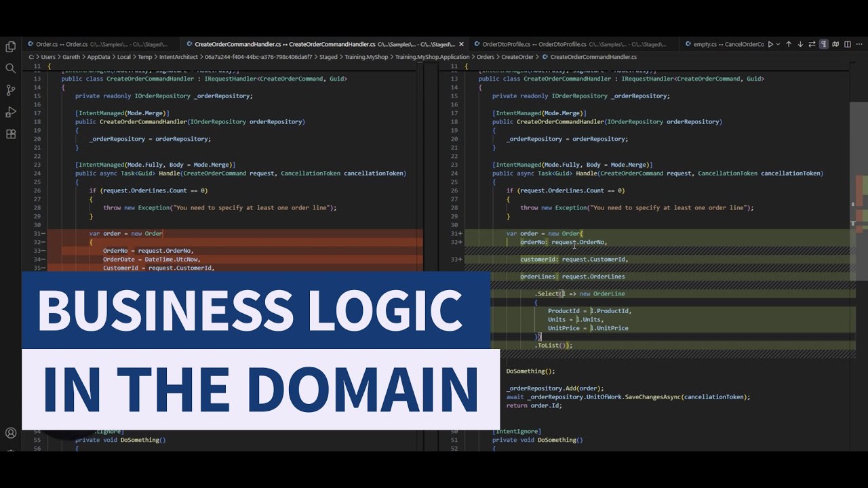Go to next change with down arrow
This screenshot has height=488, width=868.
(800, 44)
